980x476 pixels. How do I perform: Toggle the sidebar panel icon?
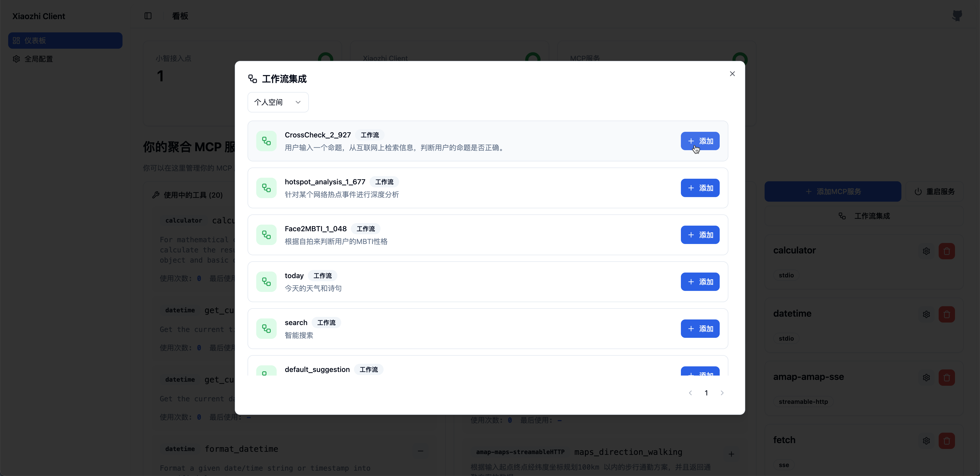[148, 16]
